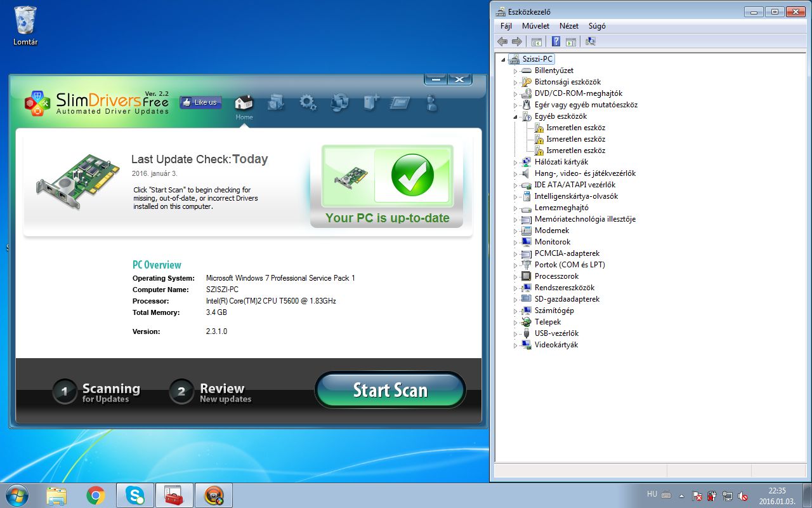This screenshot has height=508, width=812.
Task: Select the Monitorok tree item
Action: 553,242
